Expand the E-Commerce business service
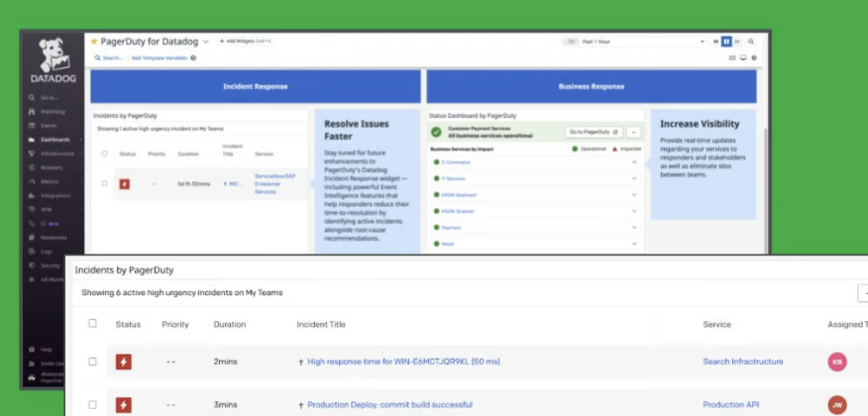The image size is (868, 416). pos(634,162)
